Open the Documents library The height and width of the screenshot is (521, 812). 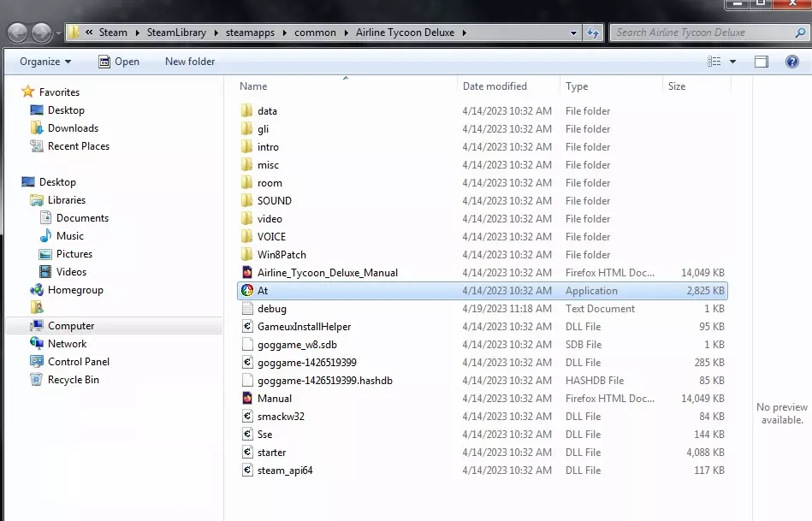click(x=74, y=218)
